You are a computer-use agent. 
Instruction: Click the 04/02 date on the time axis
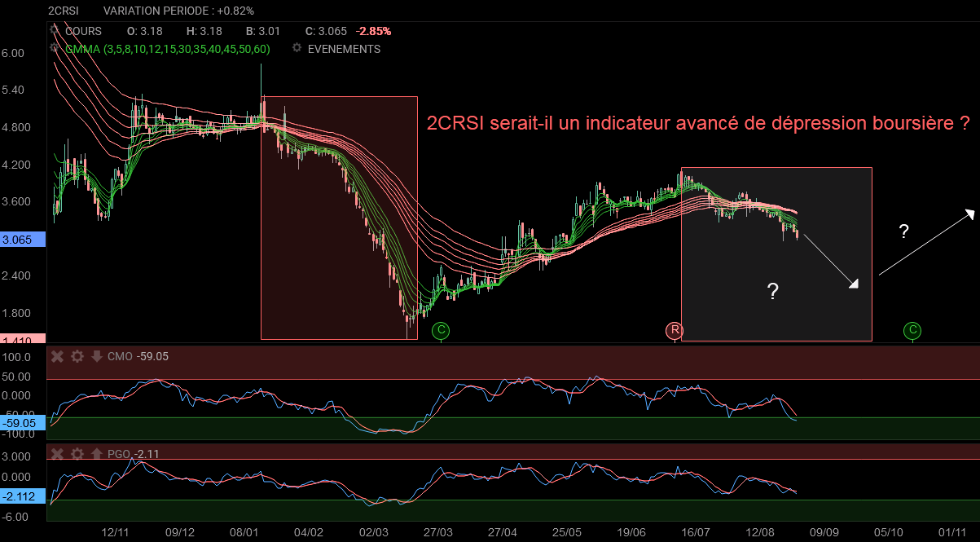pyautogui.click(x=308, y=531)
